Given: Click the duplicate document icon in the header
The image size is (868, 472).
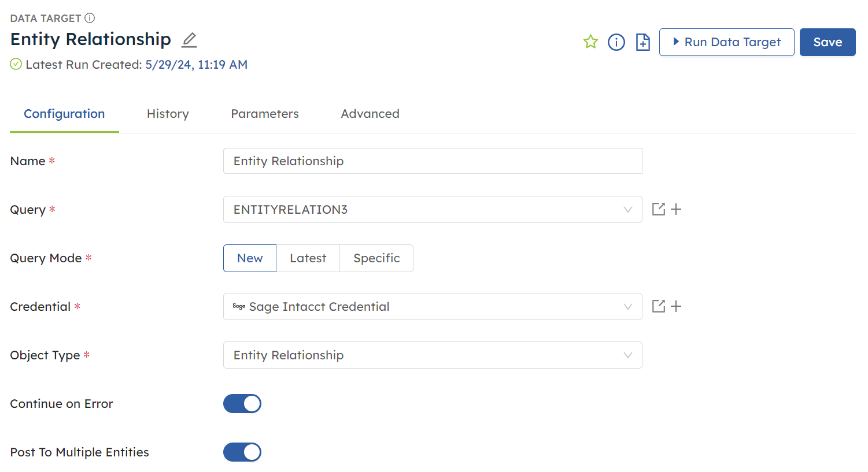Looking at the screenshot, I should [x=642, y=42].
